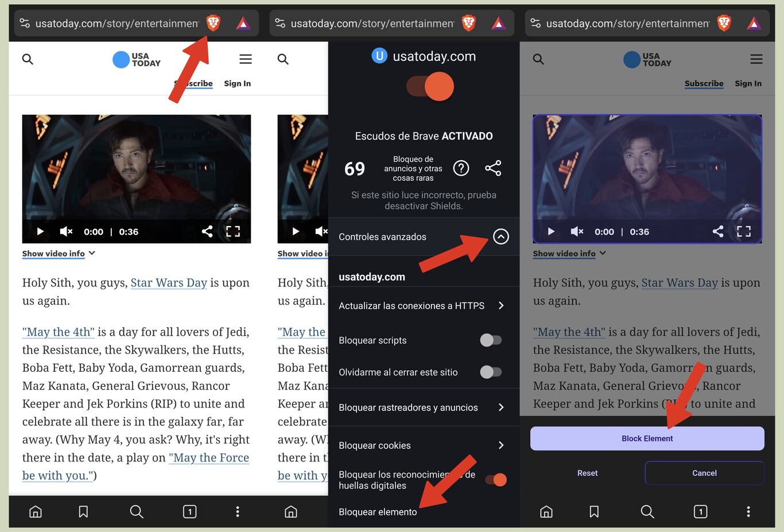Viewport: 784px width, 532px height.
Task: Click site settings icon in middle address bar
Action: 280,23
